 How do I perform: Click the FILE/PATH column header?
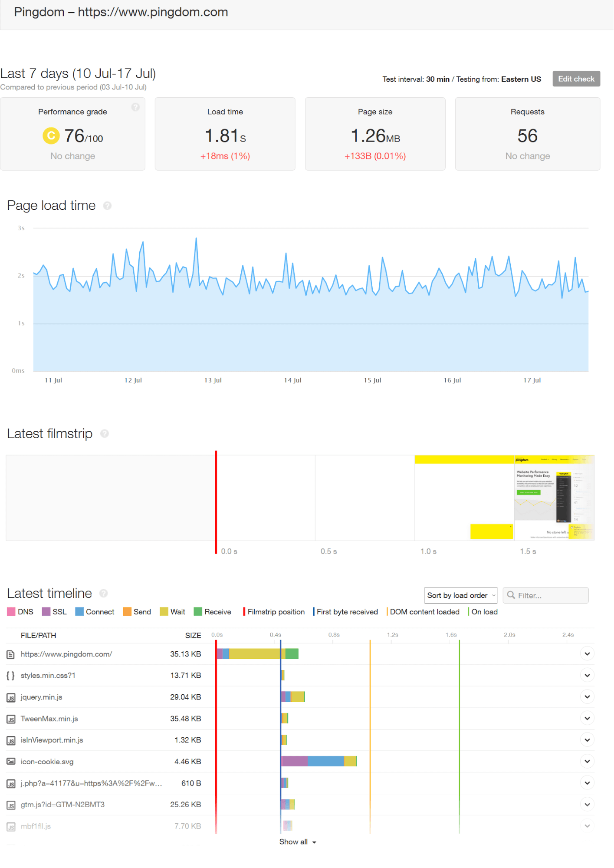point(39,636)
